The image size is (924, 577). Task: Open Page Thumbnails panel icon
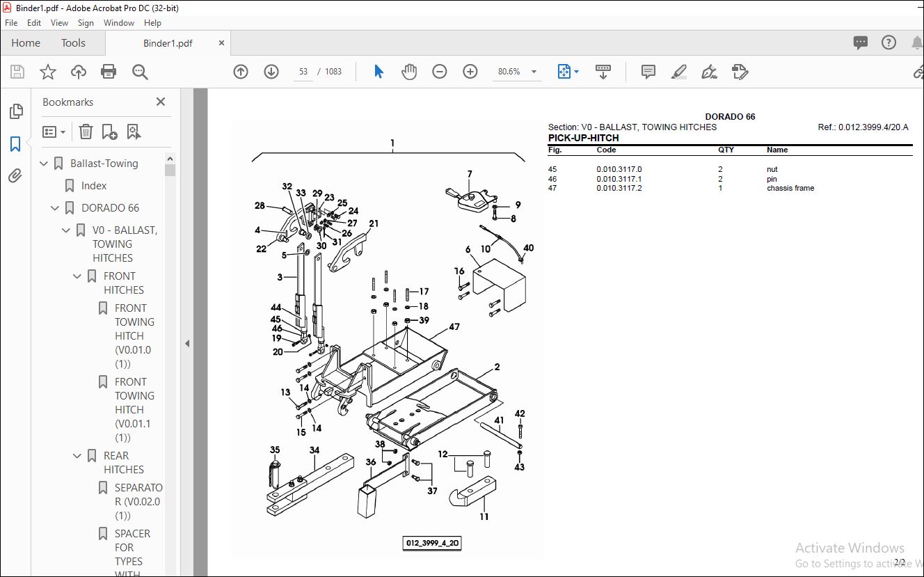(15, 111)
